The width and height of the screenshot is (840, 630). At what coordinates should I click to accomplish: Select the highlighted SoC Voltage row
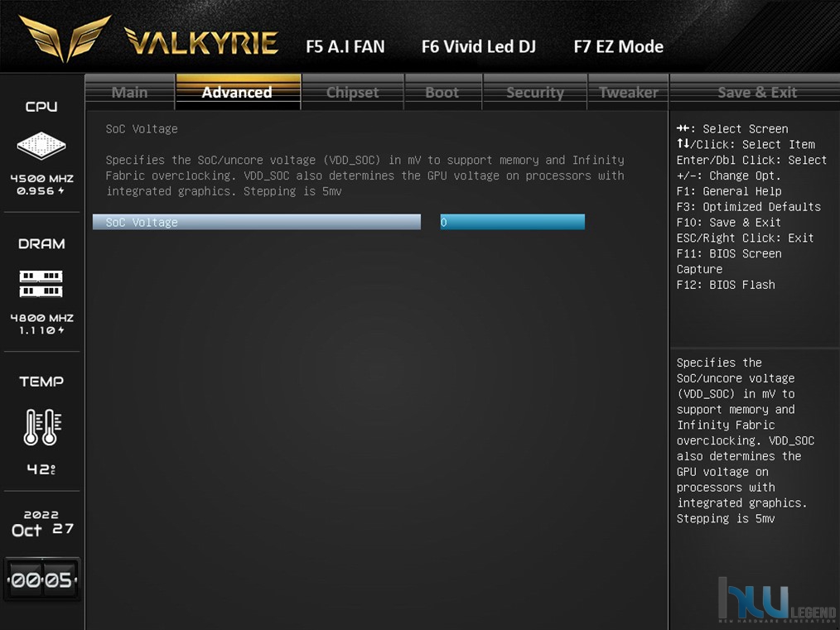click(257, 222)
